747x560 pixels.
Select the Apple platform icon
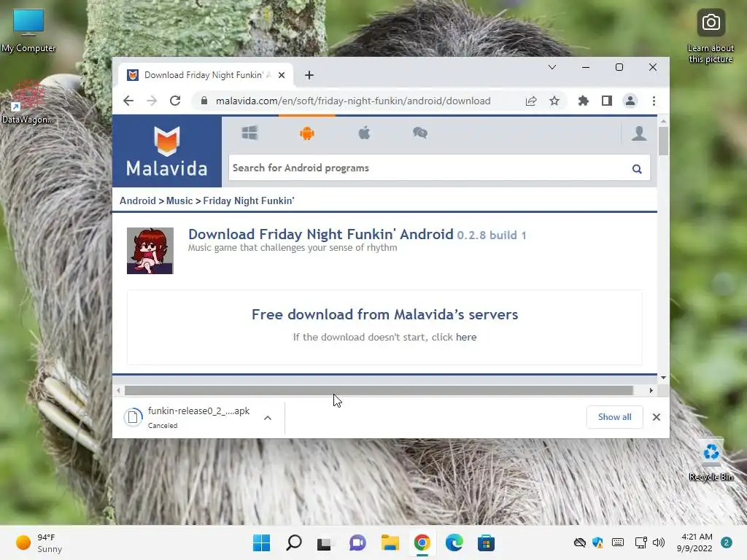pyautogui.click(x=364, y=133)
